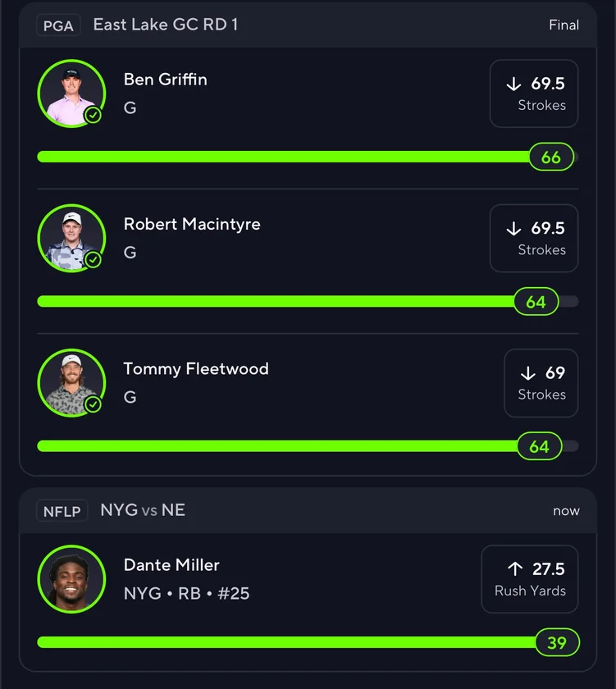Click the NFLP league badge
Viewport: 616px width, 689px height.
click(62, 511)
